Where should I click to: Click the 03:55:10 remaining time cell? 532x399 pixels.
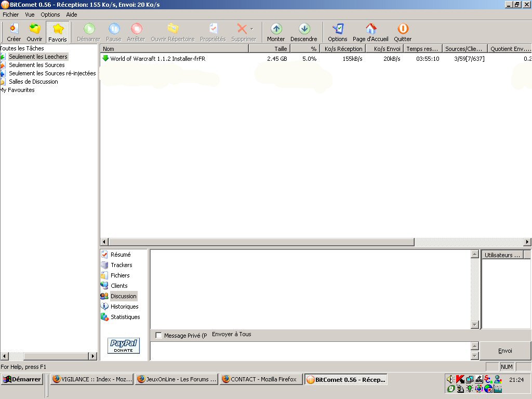click(x=428, y=59)
